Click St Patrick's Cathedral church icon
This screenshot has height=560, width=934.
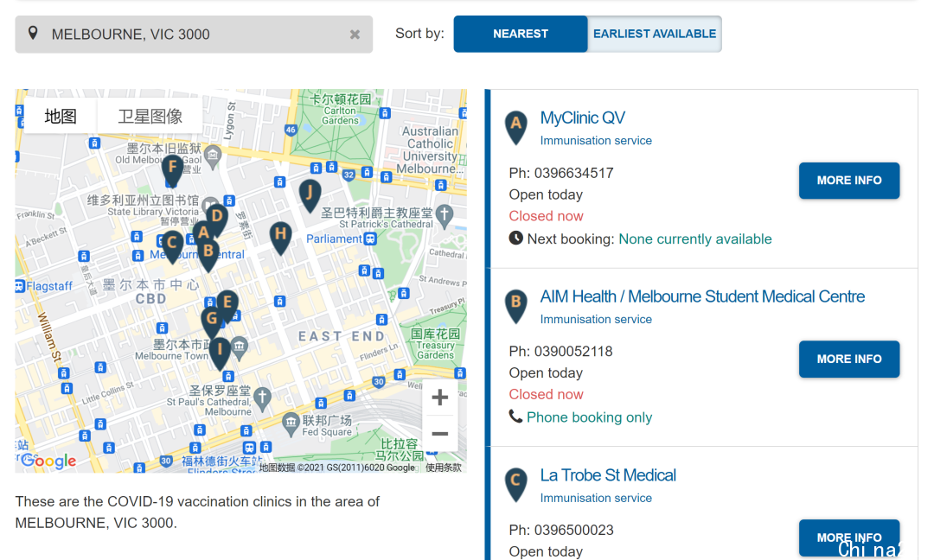click(x=445, y=215)
